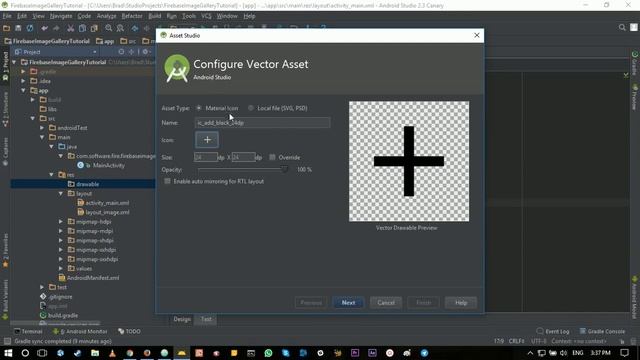The height and width of the screenshot is (360, 640).
Task: Click the Opacity slider handle
Action: [284, 169]
